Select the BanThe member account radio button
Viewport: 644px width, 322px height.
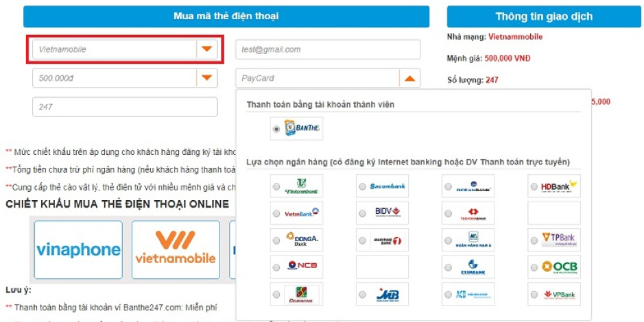(276, 129)
